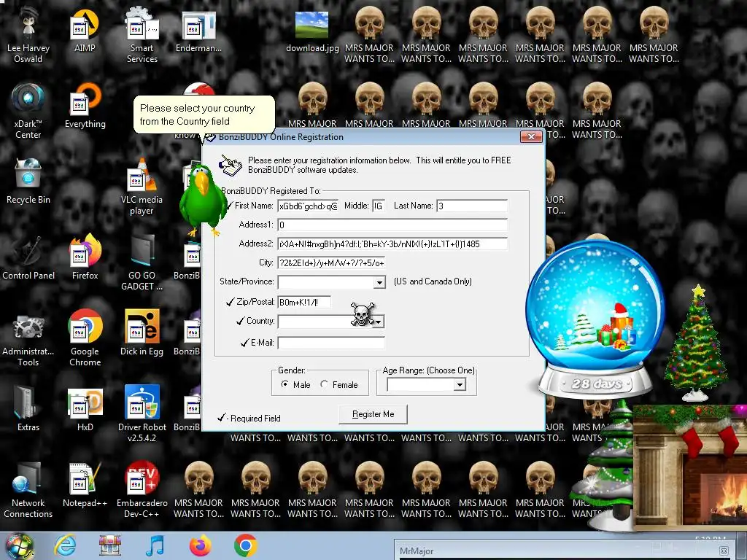Image resolution: width=747 pixels, height=560 pixels.
Task: Expand the State/Province dropdown
Action: tap(379, 282)
